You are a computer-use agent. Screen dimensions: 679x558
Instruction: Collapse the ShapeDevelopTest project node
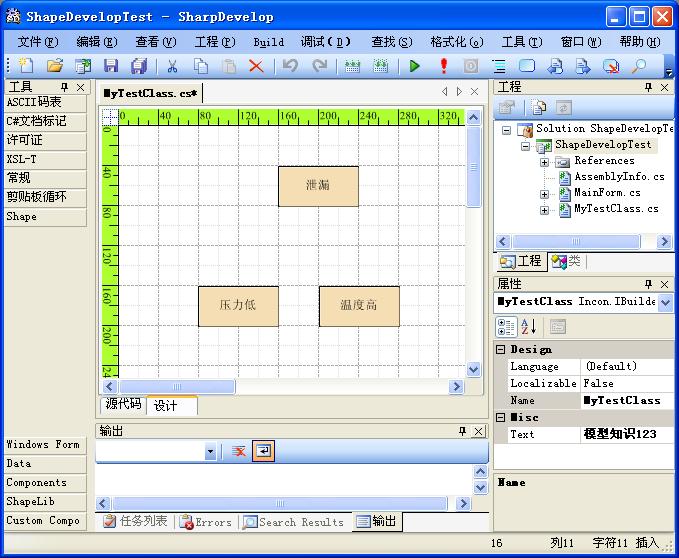click(525, 146)
